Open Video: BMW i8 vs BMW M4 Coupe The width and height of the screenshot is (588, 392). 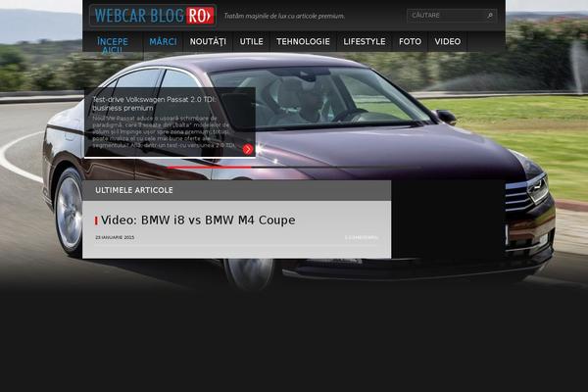pos(198,220)
